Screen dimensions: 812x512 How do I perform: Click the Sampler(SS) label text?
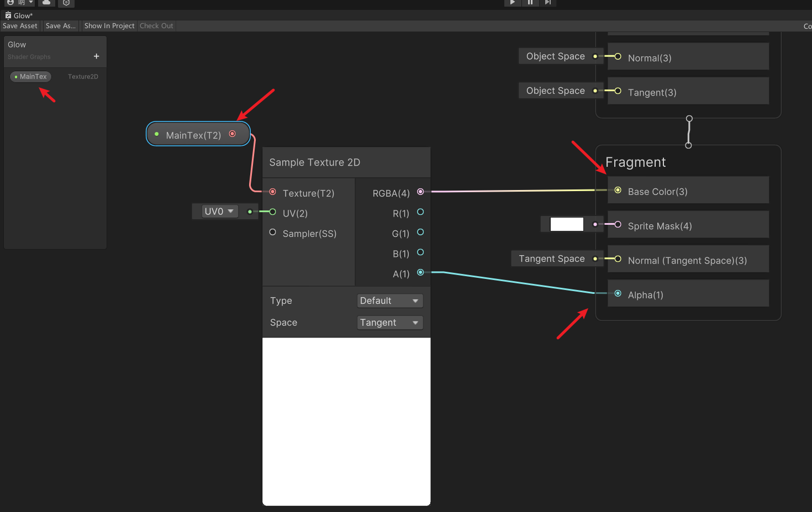click(309, 234)
